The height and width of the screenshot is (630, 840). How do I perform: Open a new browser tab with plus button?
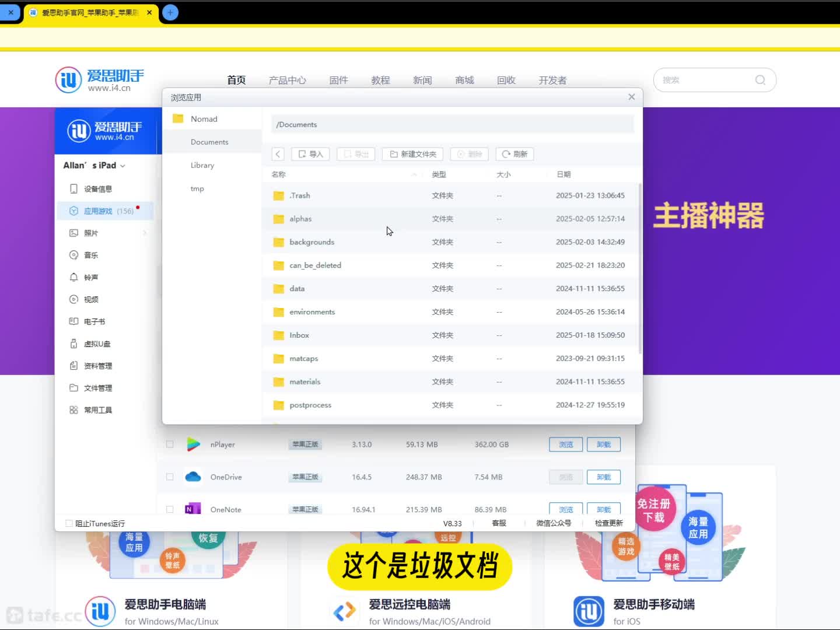pos(170,12)
